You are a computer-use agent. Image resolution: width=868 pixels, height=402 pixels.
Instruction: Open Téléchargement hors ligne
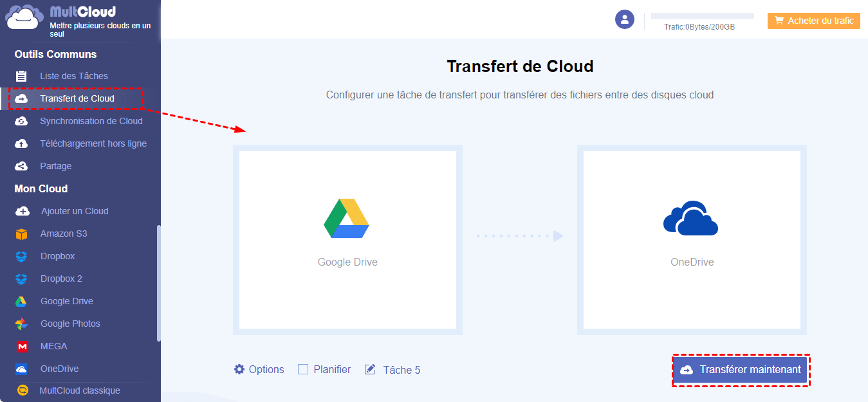[93, 143]
